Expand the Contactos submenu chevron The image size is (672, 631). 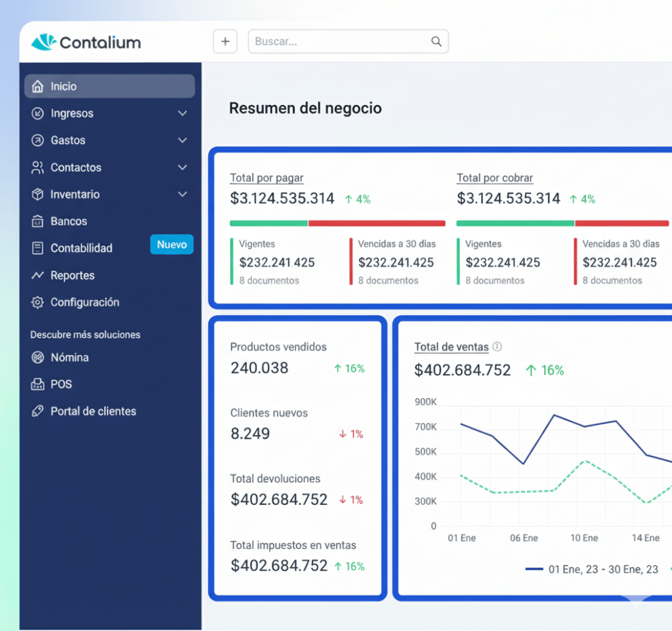(182, 167)
